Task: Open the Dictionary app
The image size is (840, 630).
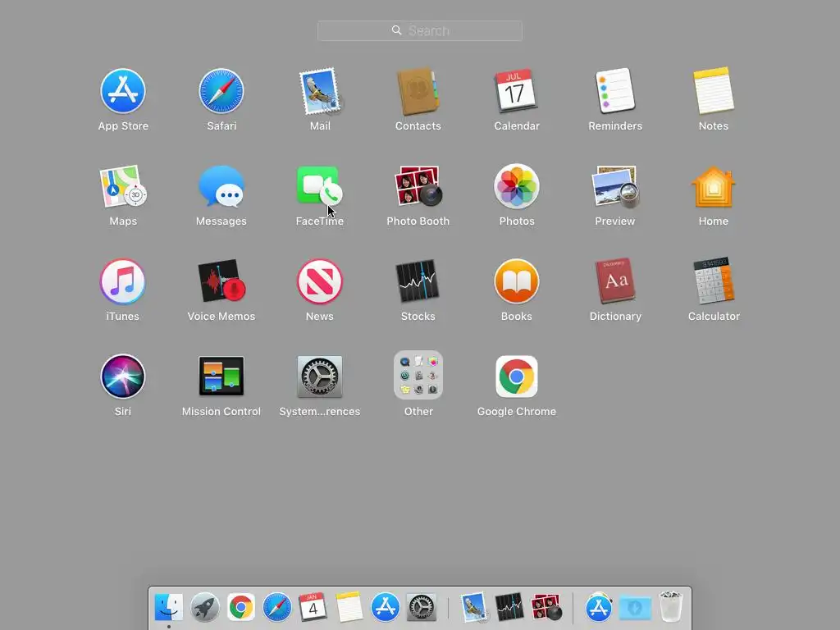Action: [x=615, y=282]
